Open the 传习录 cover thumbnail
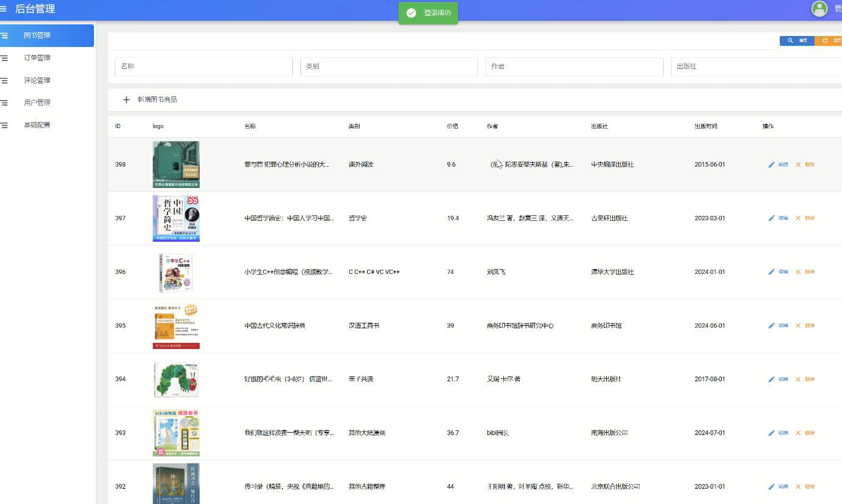Screen dimensions: 842x504 point(176,484)
